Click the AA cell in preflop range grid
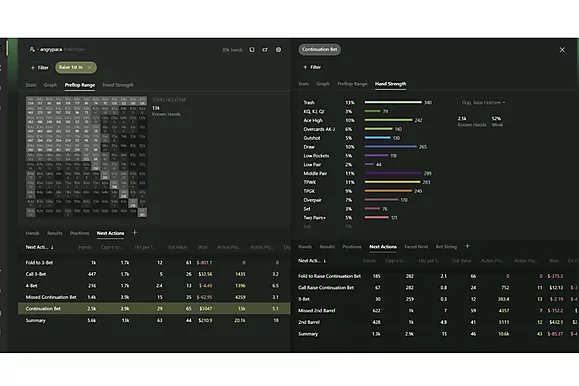579x386 pixels. (30, 101)
